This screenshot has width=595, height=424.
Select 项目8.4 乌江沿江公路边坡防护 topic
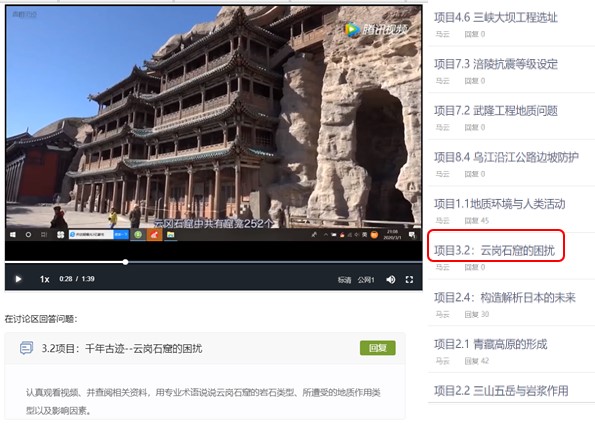tap(506, 157)
